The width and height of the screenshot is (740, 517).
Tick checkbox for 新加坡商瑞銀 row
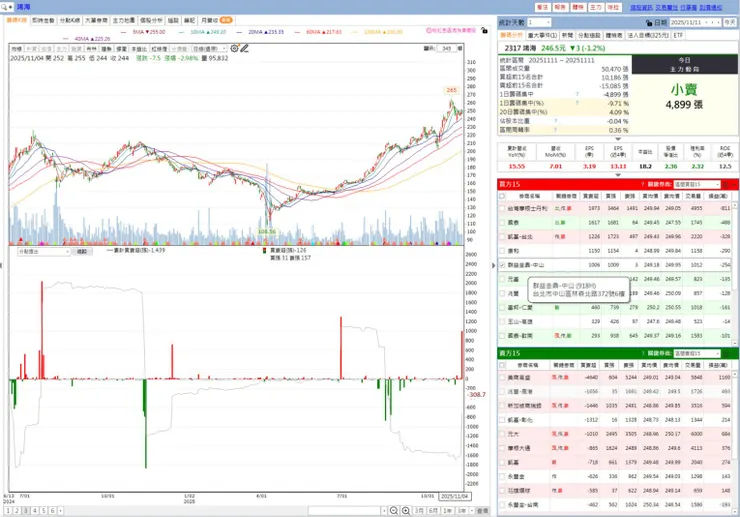coord(502,406)
